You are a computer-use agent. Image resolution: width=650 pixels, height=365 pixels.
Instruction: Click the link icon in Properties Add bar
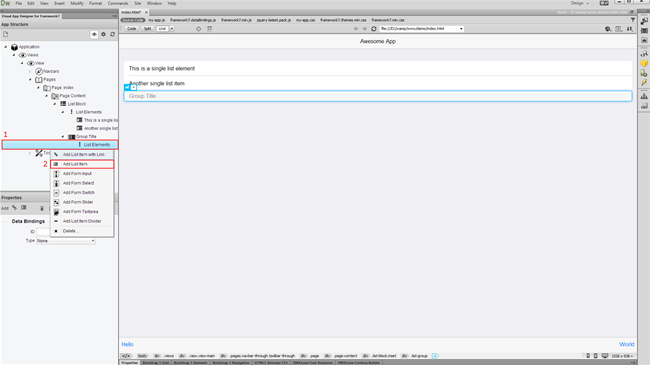[15, 208]
